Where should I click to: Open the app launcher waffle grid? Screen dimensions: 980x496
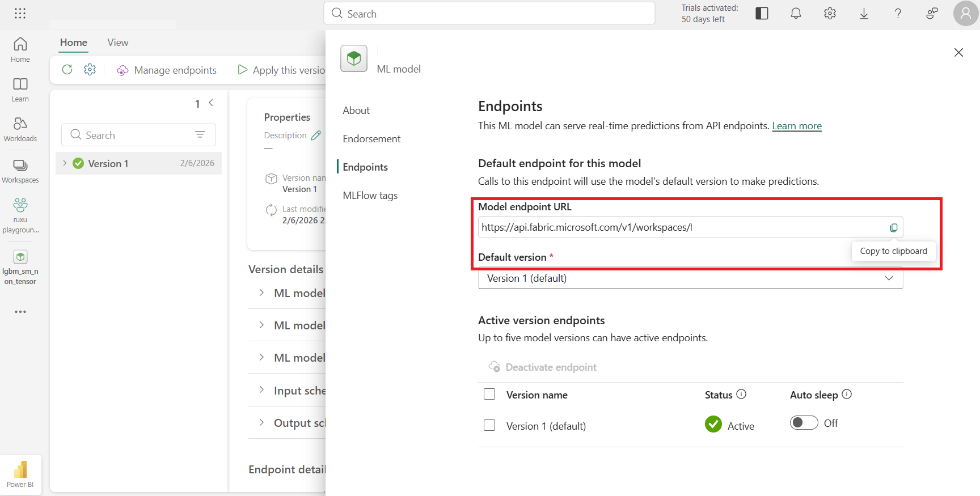tap(20, 14)
